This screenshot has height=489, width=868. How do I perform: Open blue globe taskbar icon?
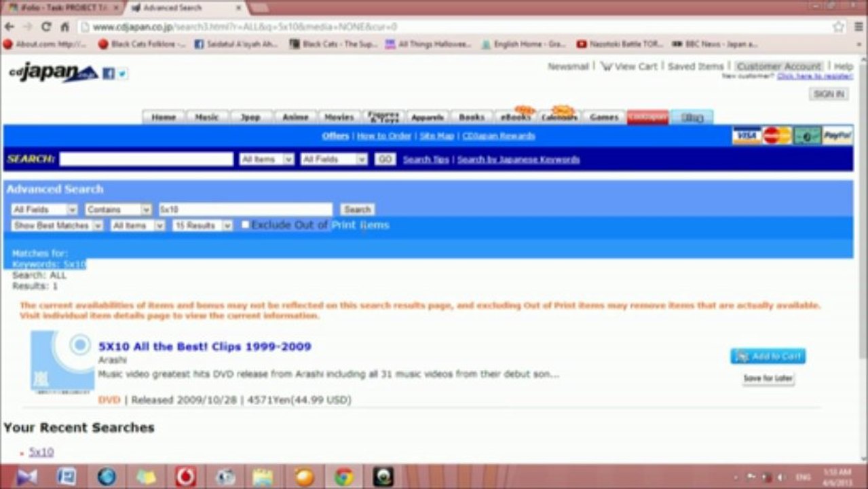point(107,477)
